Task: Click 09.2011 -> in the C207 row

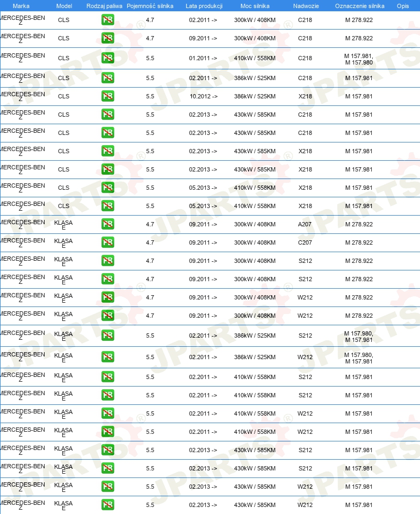Action: (203, 242)
